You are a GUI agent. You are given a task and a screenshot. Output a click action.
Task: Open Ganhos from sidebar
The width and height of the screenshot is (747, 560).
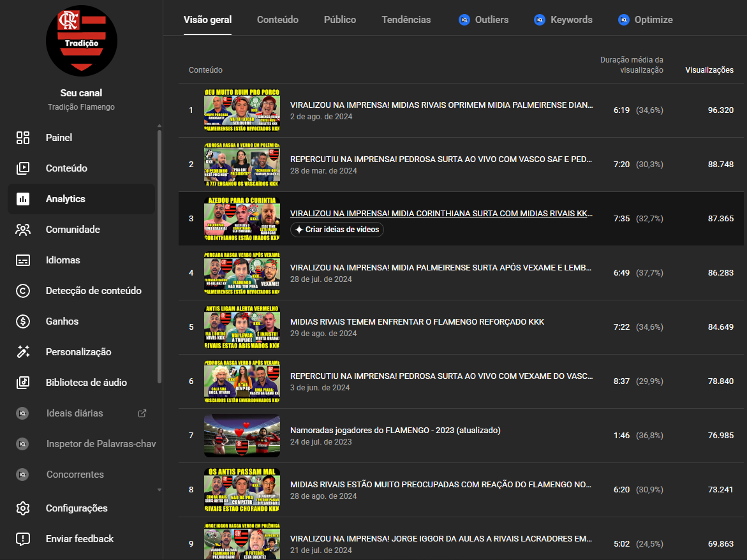[82, 321]
